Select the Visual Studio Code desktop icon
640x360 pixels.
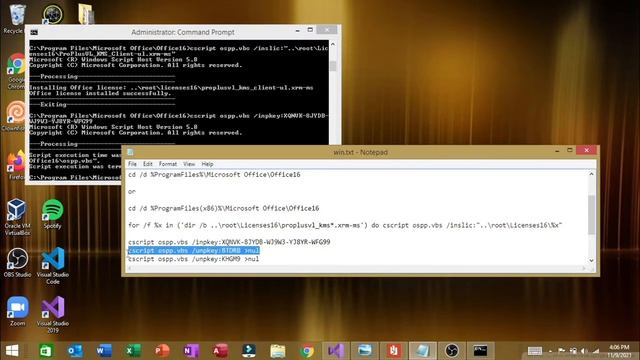53,266
